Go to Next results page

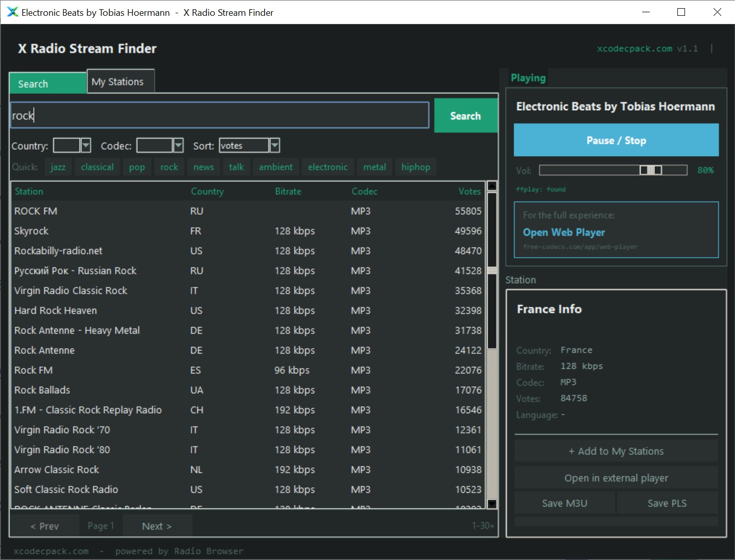click(157, 526)
